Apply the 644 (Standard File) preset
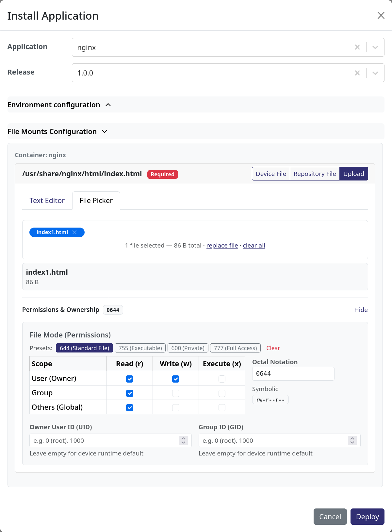Viewport: 392px width, 532px height. click(84, 348)
